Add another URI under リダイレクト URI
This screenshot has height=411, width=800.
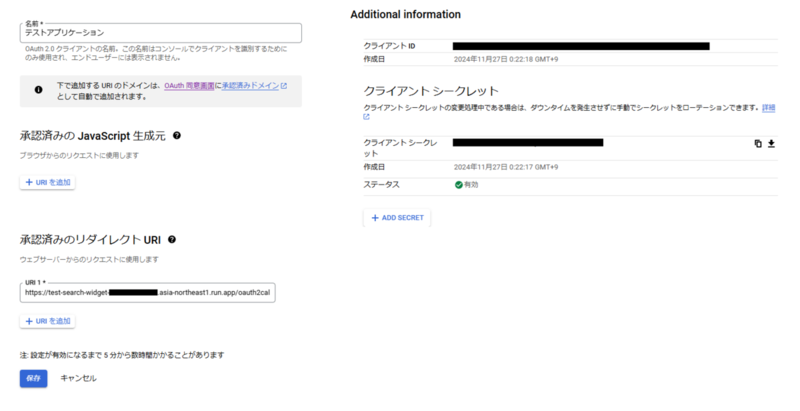pyautogui.click(x=47, y=321)
